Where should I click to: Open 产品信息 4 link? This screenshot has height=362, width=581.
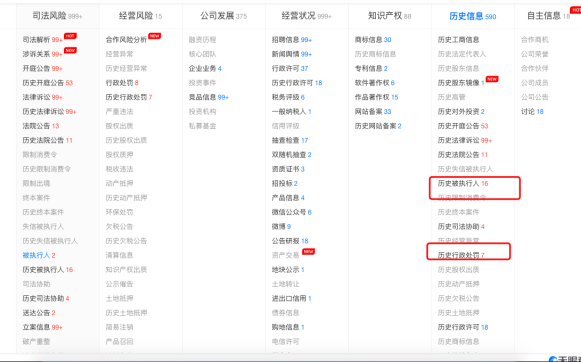tap(288, 198)
